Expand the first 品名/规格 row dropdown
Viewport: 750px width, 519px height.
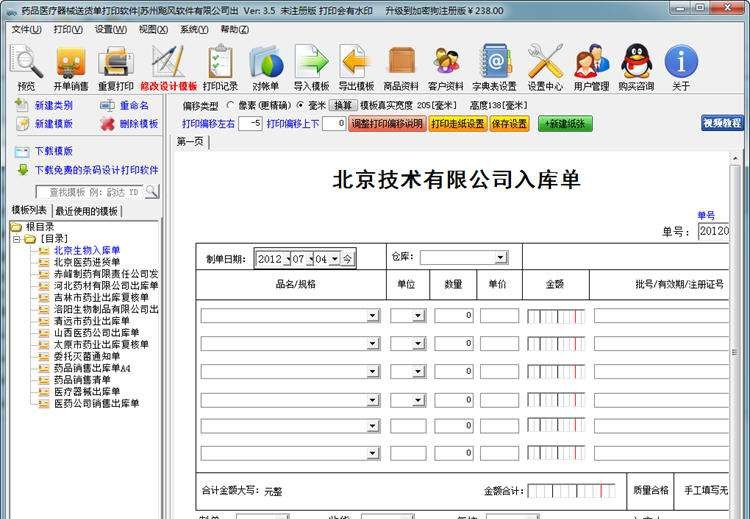pyautogui.click(x=373, y=316)
